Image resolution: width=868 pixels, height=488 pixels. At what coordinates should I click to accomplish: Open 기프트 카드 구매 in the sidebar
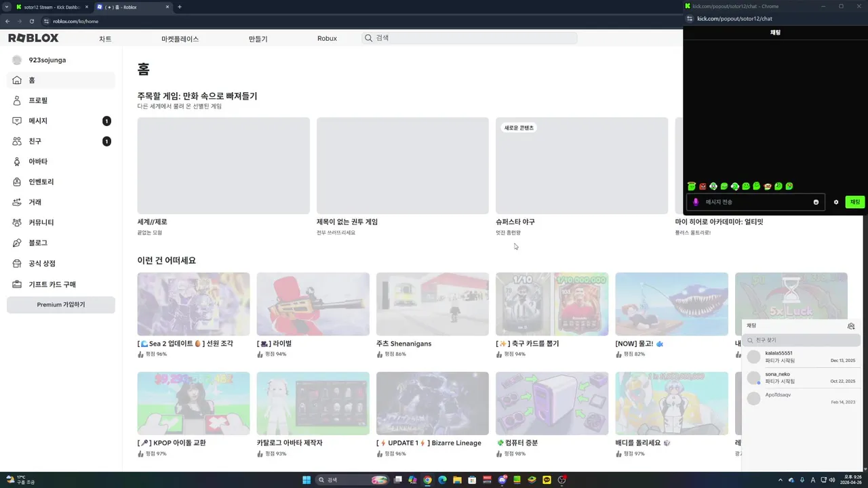click(61, 284)
